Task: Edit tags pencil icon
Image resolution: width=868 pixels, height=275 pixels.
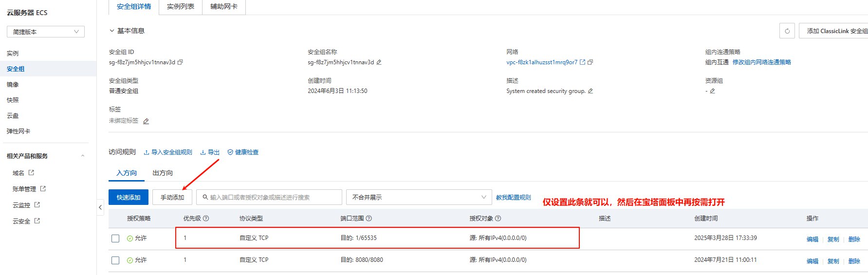Action: click(x=146, y=121)
